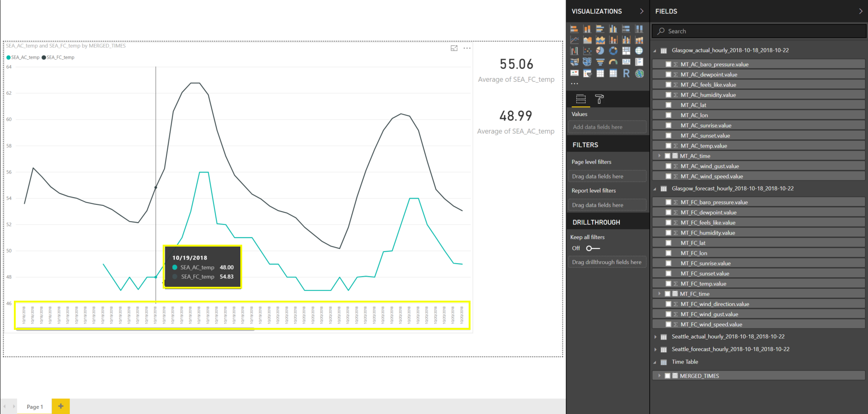This screenshot has width=868, height=414.
Task: Check the MT_AC_baro_pressure.value field
Action: 668,64
